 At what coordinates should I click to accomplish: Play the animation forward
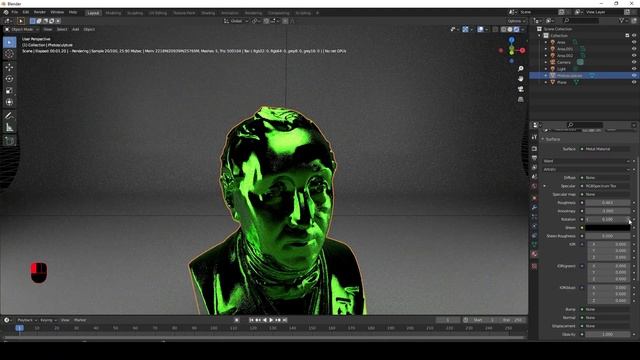(271, 320)
